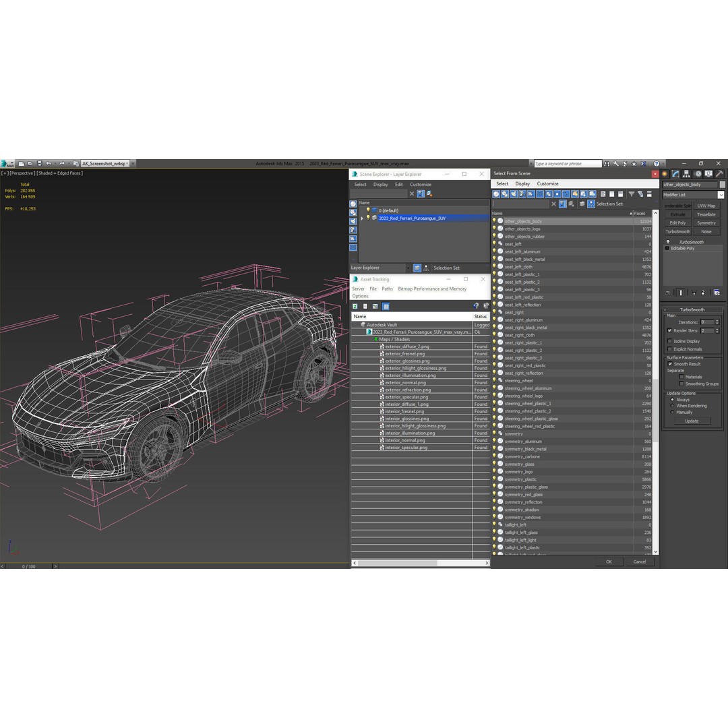Screen dimensions: 728x728
Task: Open the Utilities hammer panel tab
Action: [x=719, y=174]
